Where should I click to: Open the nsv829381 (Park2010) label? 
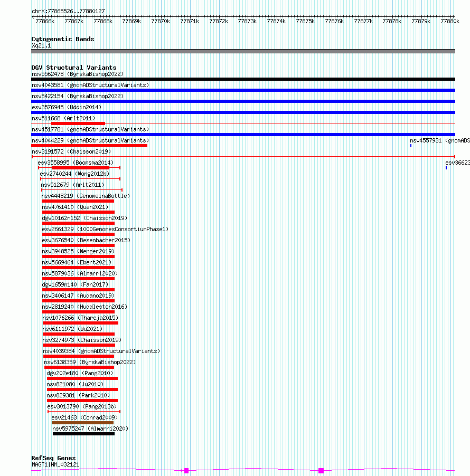coord(78,395)
